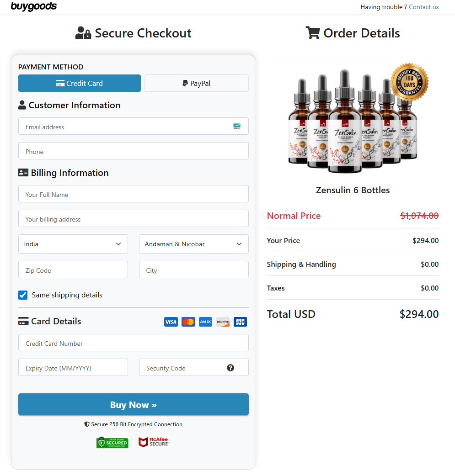The width and height of the screenshot is (455, 476).
Task: Click the American Express icon
Action: [205, 322]
